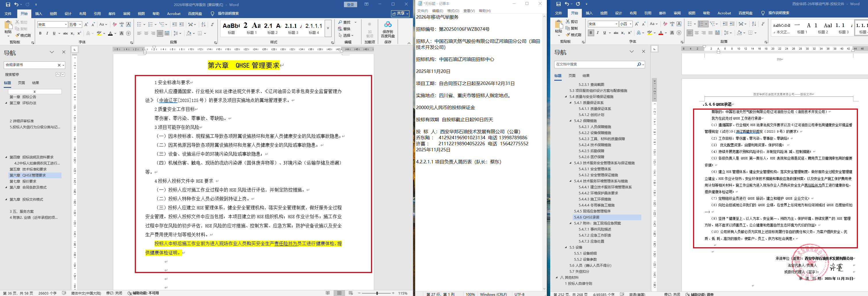Screen dimensions: 868x296
Task: Clear the navigation search text 合规承诺书
Action: tap(59, 65)
